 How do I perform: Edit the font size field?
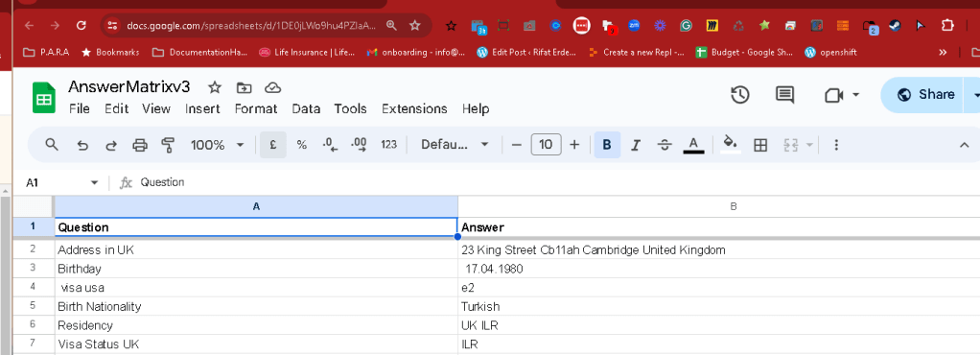pyautogui.click(x=546, y=145)
